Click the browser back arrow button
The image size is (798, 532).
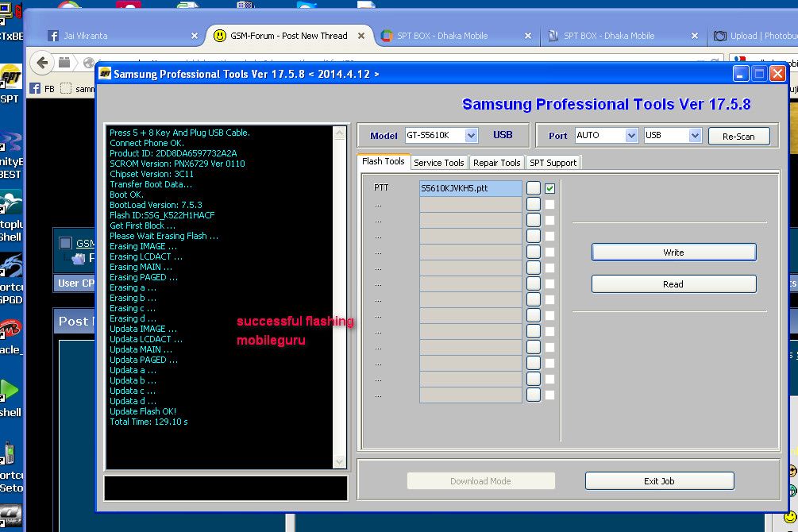(x=42, y=63)
